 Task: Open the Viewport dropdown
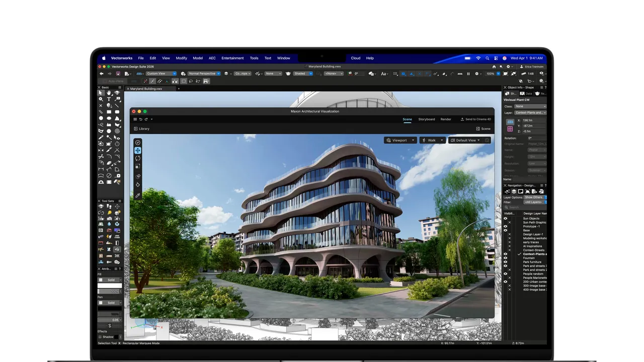(400, 140)
